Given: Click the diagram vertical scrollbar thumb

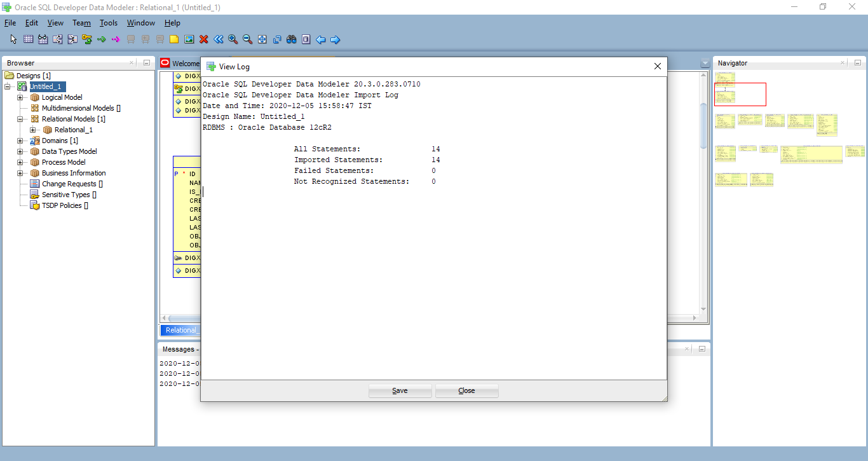Looking at the screenshot, I should 703,126.
